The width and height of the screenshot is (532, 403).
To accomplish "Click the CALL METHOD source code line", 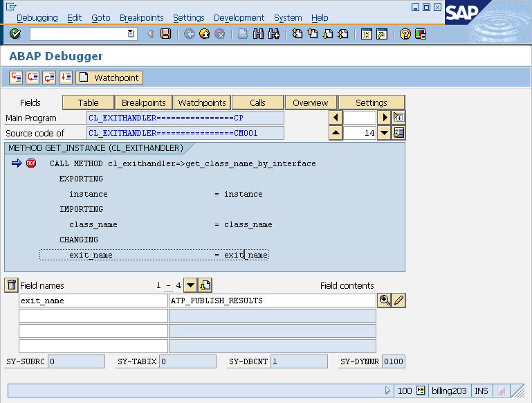I will (x=183, y=163).
